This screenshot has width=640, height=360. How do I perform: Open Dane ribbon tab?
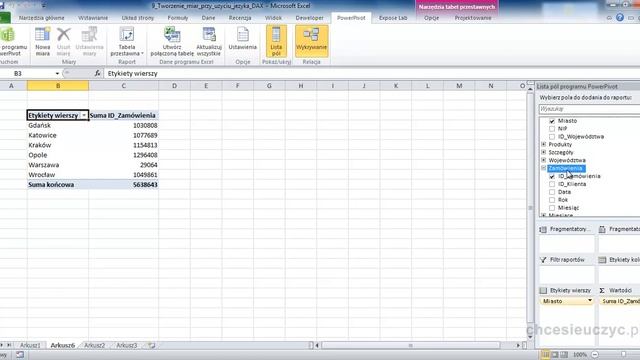(x=208, y=18)
